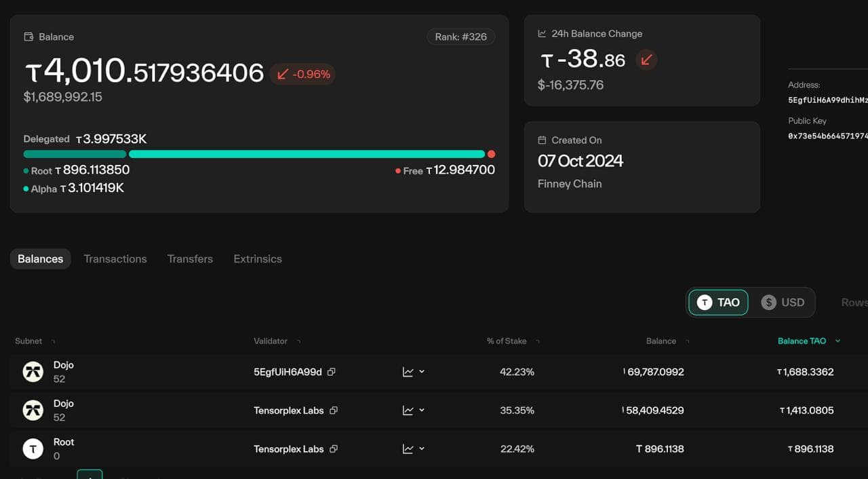Switch balance display to USD

pyautogui.click(x=783, y=303)
